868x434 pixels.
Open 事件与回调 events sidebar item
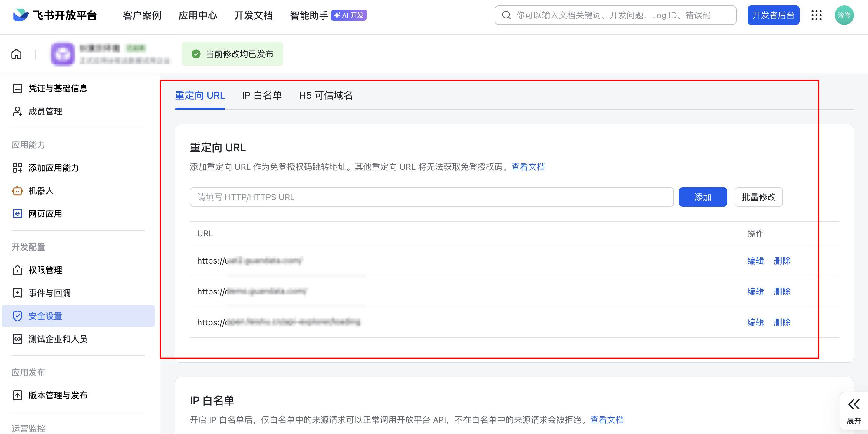click(49, 293)
